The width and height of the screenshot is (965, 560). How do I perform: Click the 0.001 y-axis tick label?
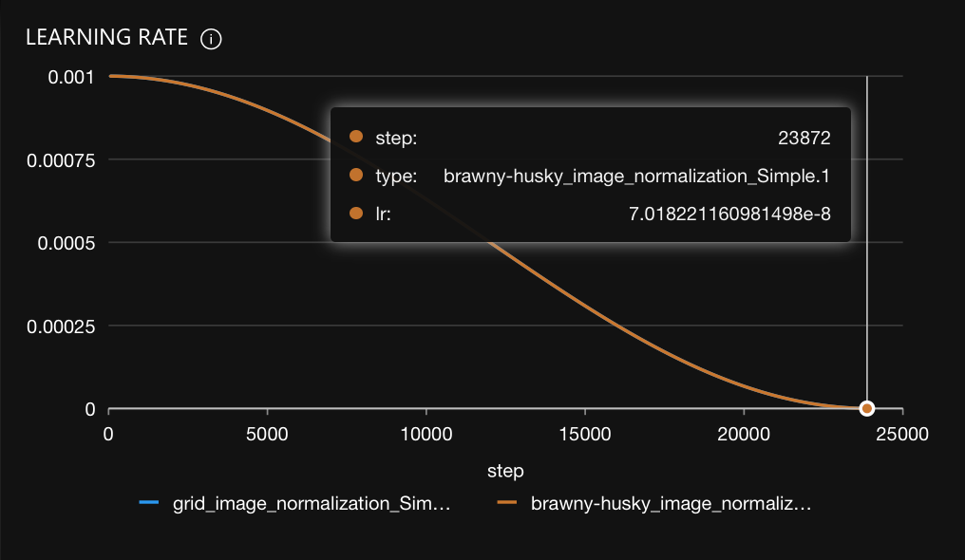coord(71,76)
